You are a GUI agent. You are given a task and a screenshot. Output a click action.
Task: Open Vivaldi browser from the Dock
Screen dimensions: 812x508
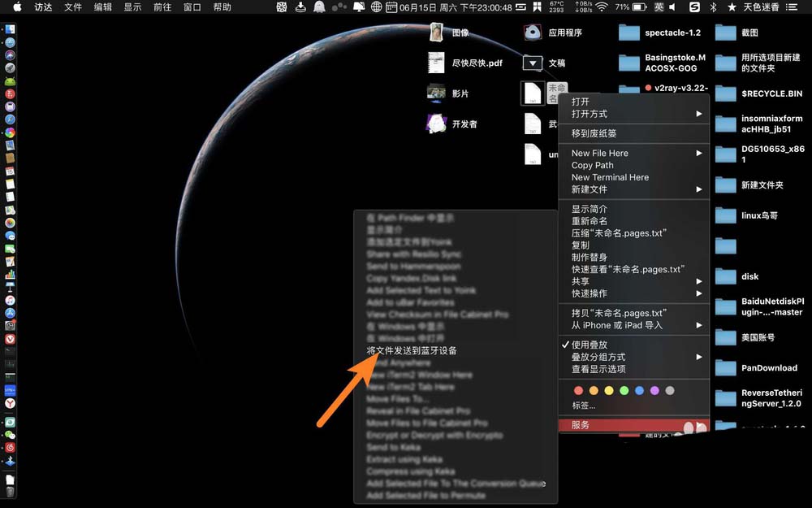(x=10, y=339)
